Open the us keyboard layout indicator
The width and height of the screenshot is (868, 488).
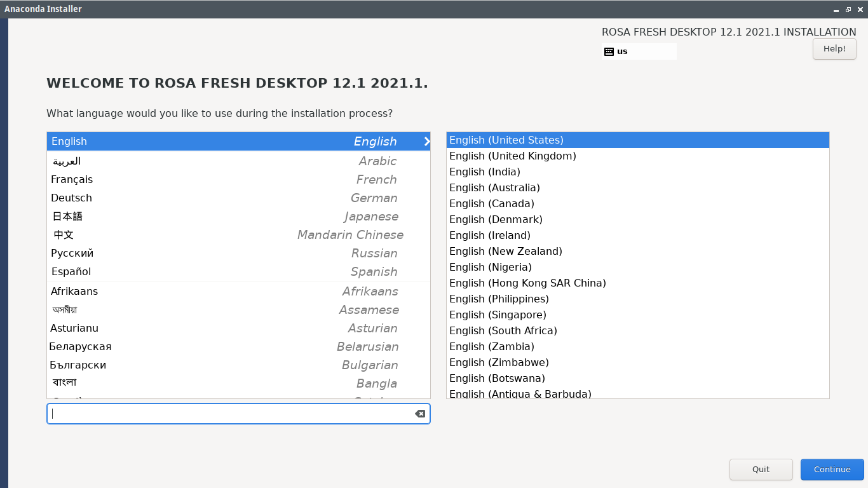click(x=639, y=51)
